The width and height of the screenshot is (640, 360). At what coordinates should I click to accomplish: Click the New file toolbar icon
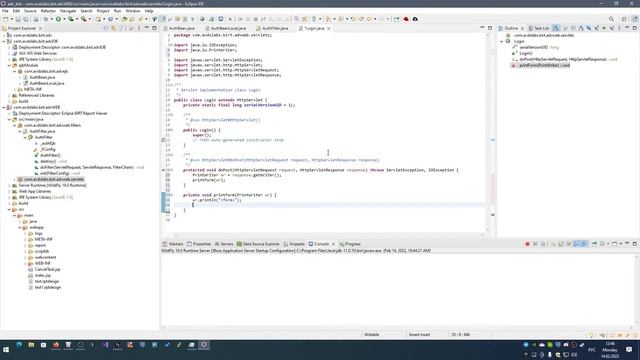click(x=5, y=19)
